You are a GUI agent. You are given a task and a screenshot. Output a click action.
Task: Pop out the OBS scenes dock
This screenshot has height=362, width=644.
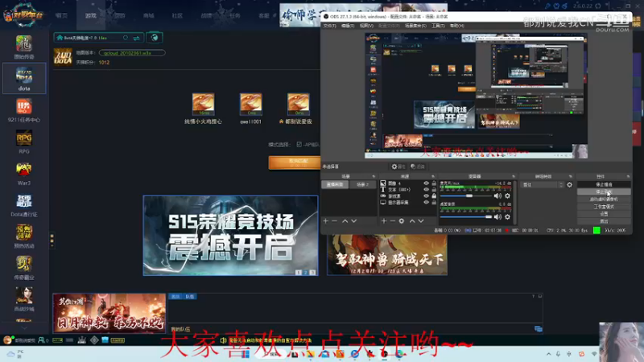click(374, 176)
